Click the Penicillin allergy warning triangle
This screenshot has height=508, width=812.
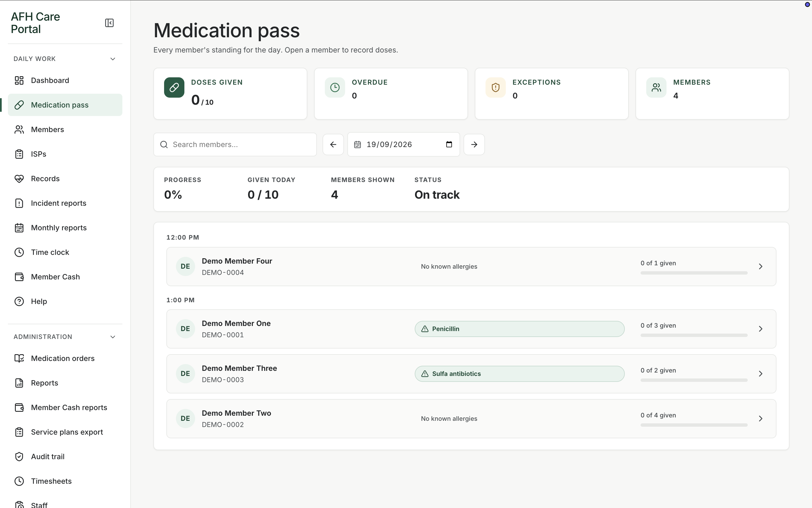coord(425,329)
